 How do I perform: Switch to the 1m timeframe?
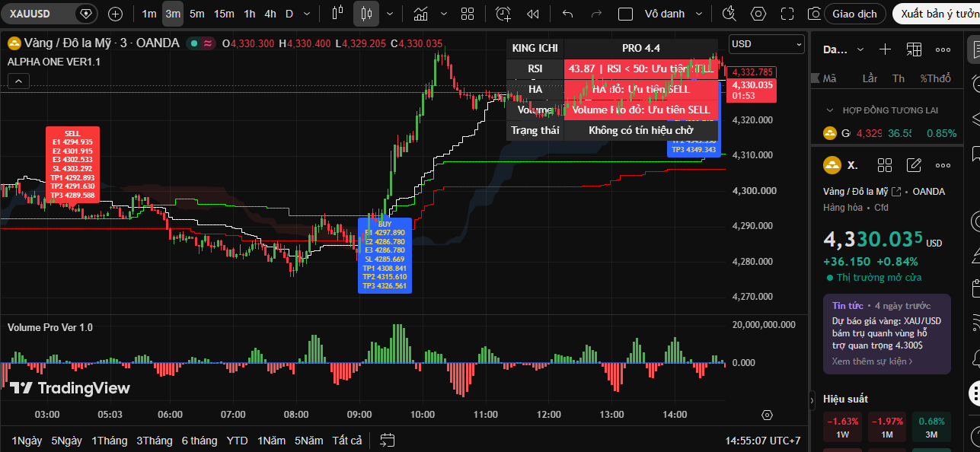pos(149,14)
